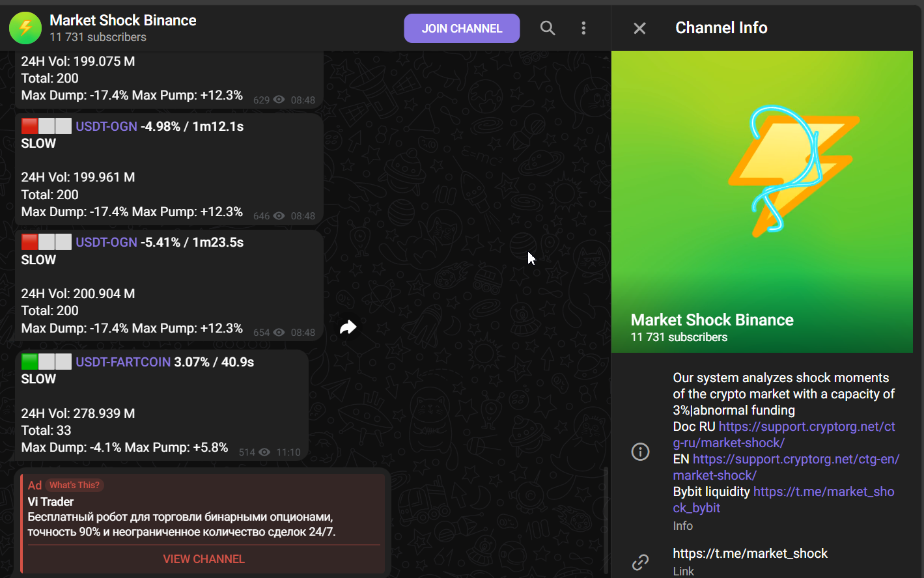924x578 pixels.
Task: Click the Total: 33 text
Action: coord(46,430)
